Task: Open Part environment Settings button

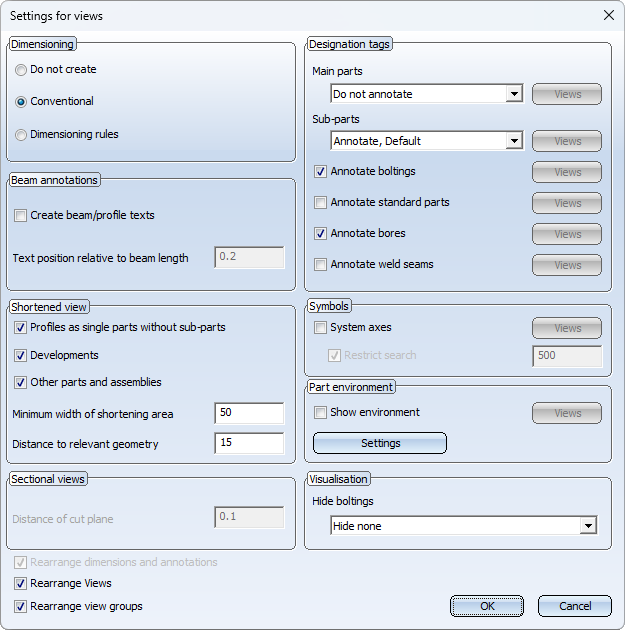Action: tap(380, 443)
